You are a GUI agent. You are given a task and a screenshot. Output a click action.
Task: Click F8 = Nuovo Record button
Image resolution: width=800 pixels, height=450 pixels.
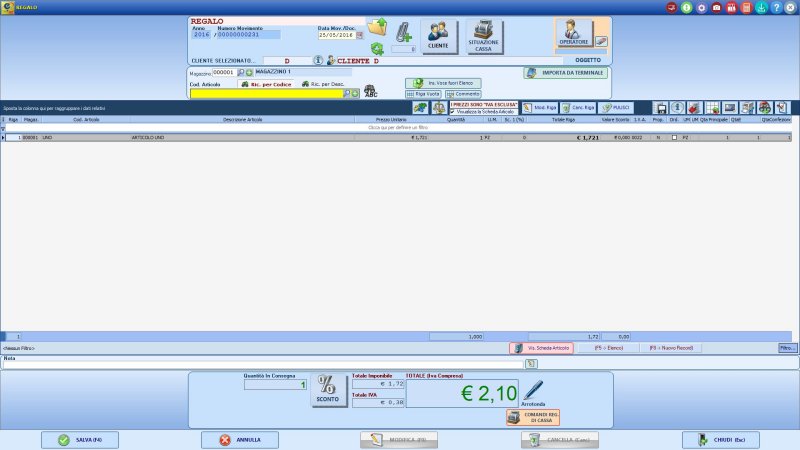[671, 348]
